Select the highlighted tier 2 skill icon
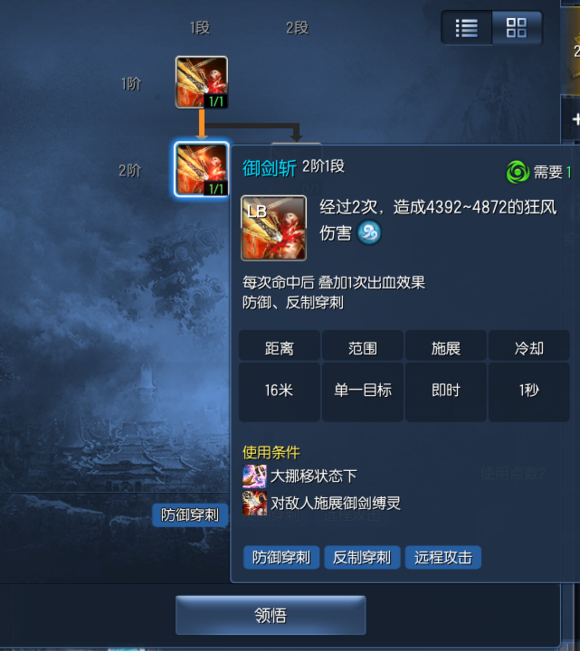Viewport: 580px width, 651px height. 201,169
